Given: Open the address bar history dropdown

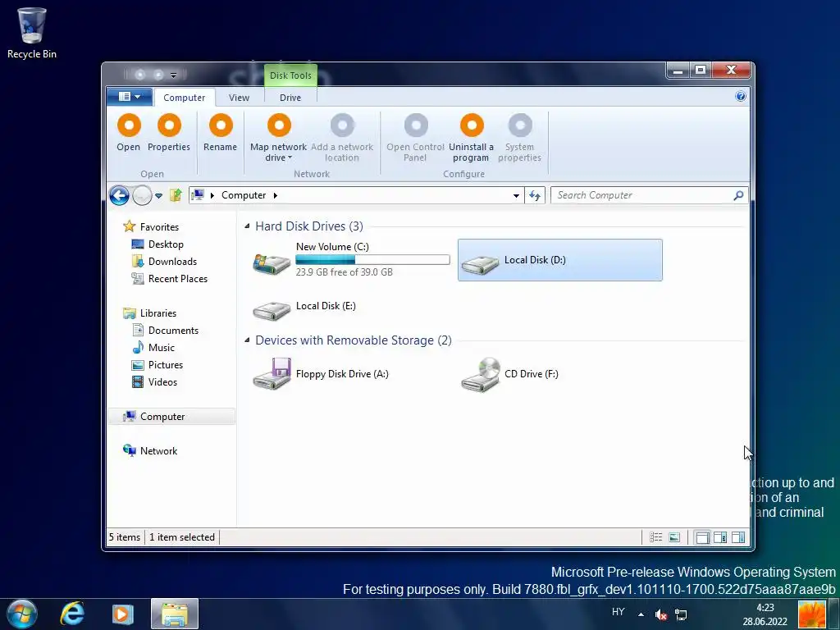Looking at the screenshot, I should (516, 195).
